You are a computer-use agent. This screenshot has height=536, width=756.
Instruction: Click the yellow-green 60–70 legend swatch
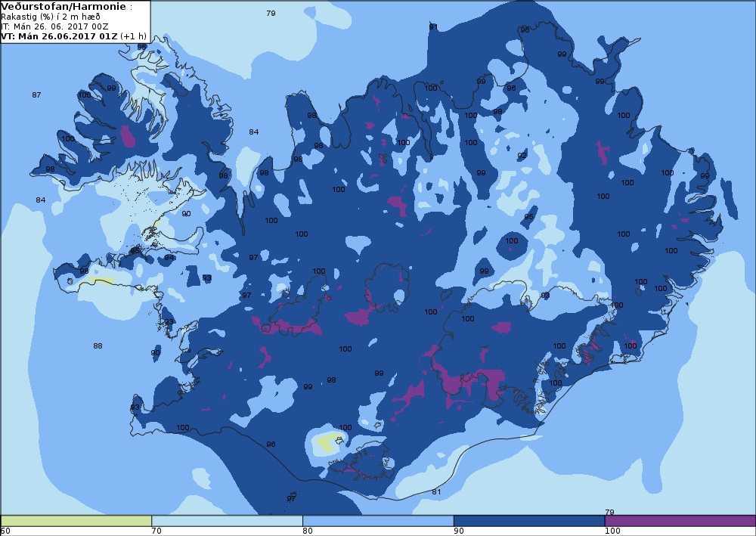point(76,521)
